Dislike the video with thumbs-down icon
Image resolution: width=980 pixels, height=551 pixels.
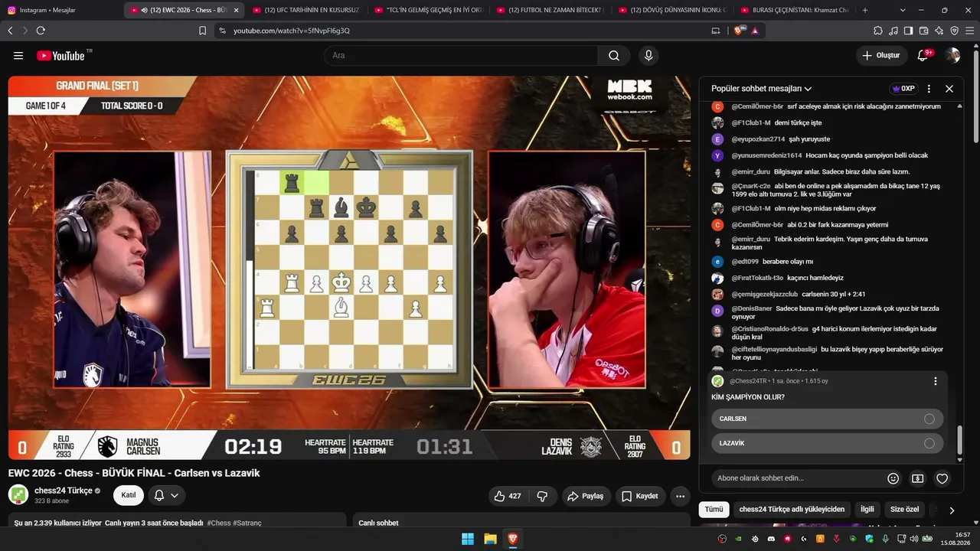[542, 496]
